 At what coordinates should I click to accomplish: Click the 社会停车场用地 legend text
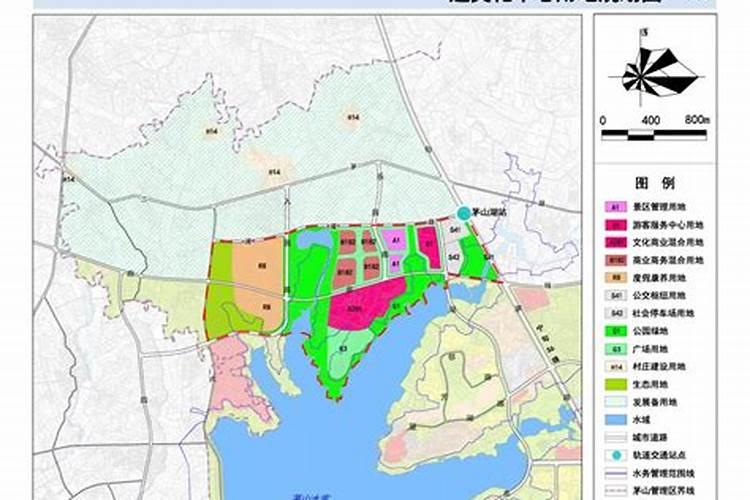pyautogui.click(x=663, y=313)
